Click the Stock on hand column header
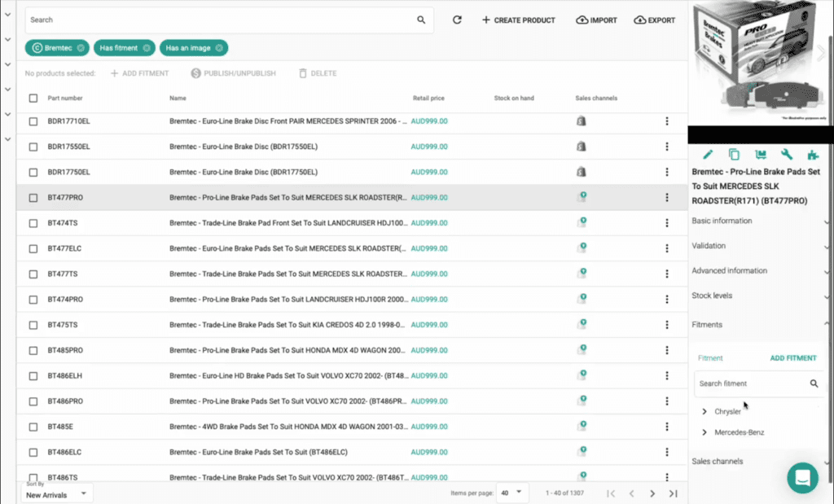 click(514, 98)
